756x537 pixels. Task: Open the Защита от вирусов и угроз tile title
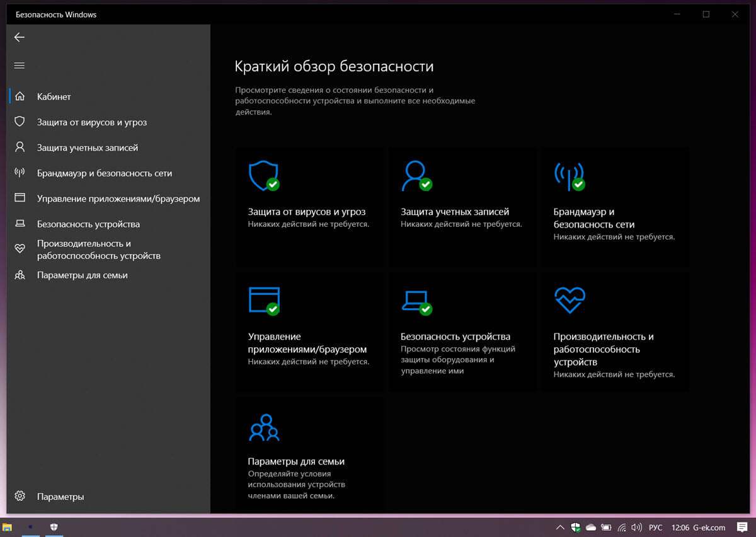(307, 212)
